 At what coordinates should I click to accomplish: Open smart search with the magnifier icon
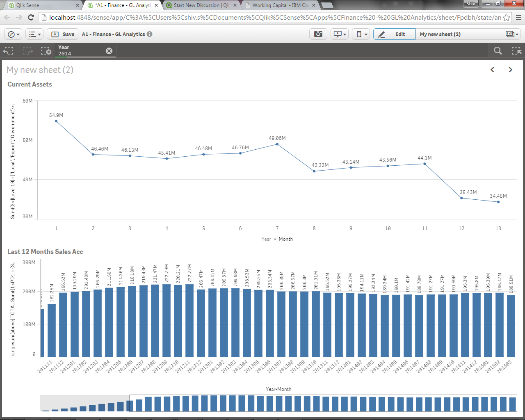(x=498, y=50)
